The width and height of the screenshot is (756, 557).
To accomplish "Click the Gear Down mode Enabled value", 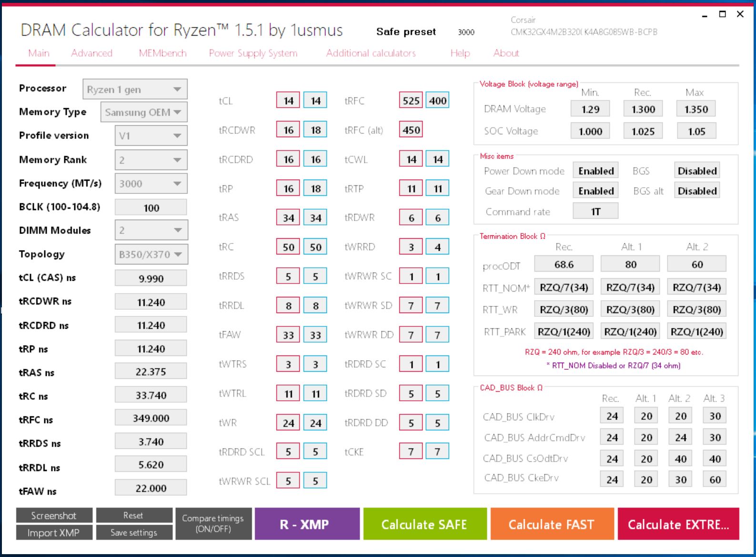I will point(596,191).
